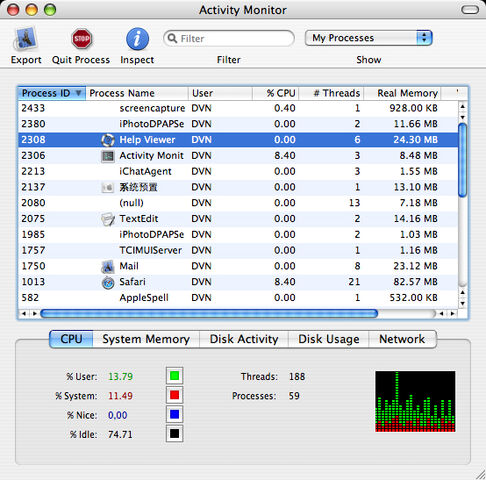Viewport: 486px width, 480px height.
Task: Click the 0.40 CPU value for screencapture
Action: point(285,108)
